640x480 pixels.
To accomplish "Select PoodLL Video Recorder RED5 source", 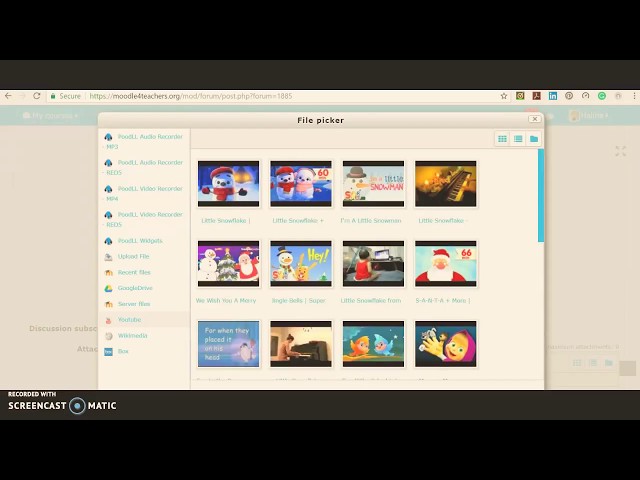I will (x=143, y=219).
